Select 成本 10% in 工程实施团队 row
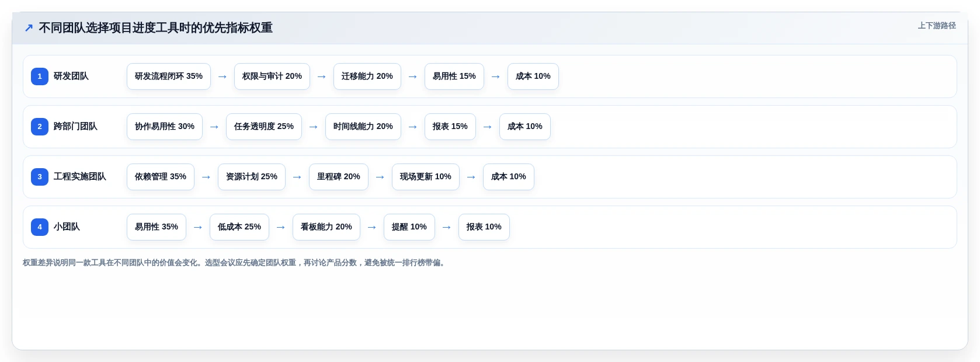 tap(509, 177)
